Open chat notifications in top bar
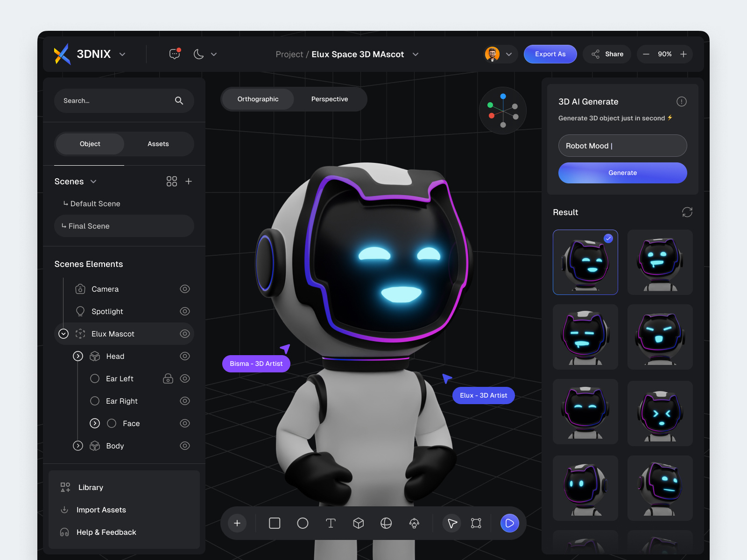This screenshot has width=747, height=560. 174,54
